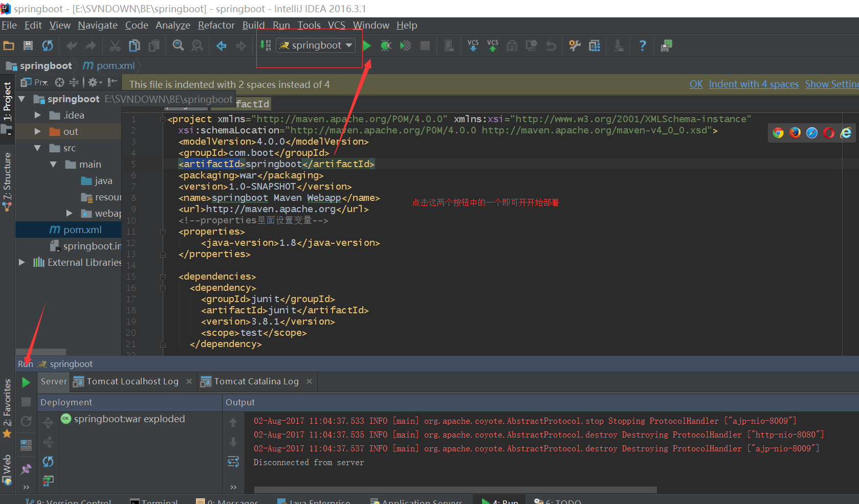This screenshot has height=504, width=859.
Task: Start debugging with the green bug icon
Action: point(386,45)
